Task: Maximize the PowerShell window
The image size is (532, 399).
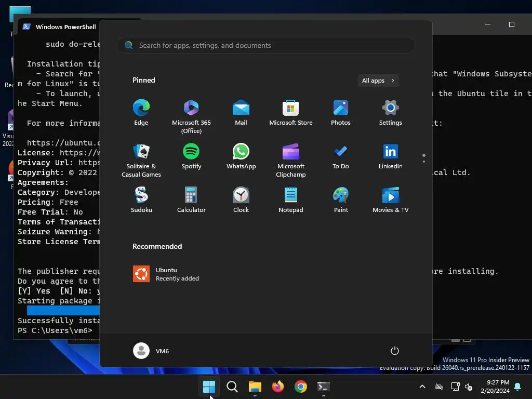Action: (512, 24)
